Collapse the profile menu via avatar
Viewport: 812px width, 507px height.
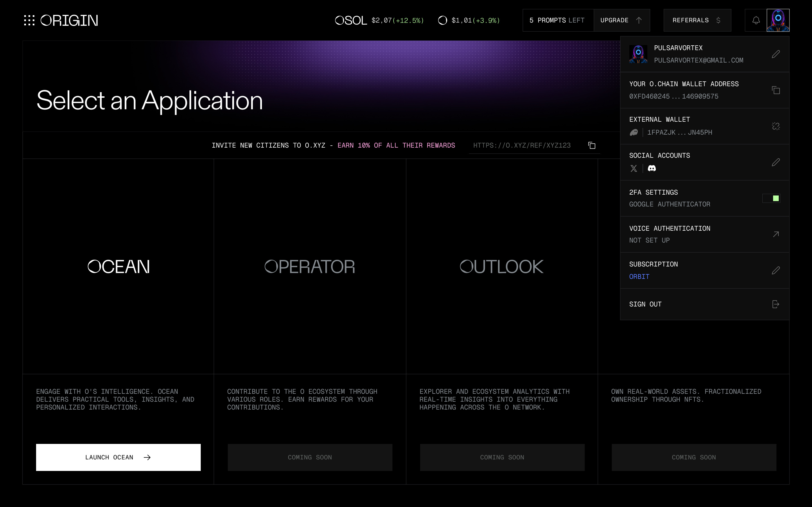[x=778, y=21]
